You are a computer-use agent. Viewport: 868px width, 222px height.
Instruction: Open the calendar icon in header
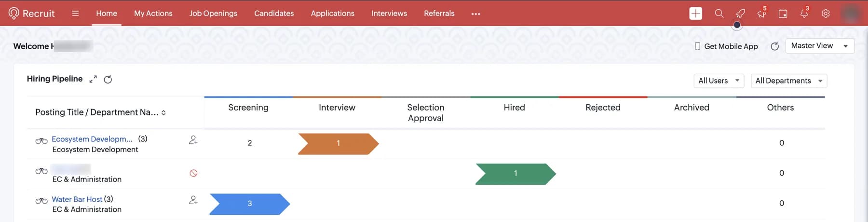click(x=783, y=14)
